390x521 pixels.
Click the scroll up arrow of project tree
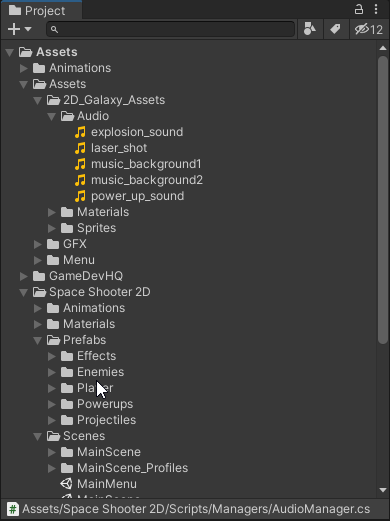[383, 48]
